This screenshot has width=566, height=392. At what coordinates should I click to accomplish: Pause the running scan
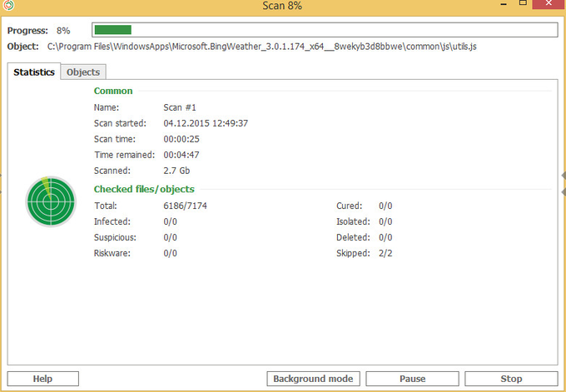[x=412, y=379]
